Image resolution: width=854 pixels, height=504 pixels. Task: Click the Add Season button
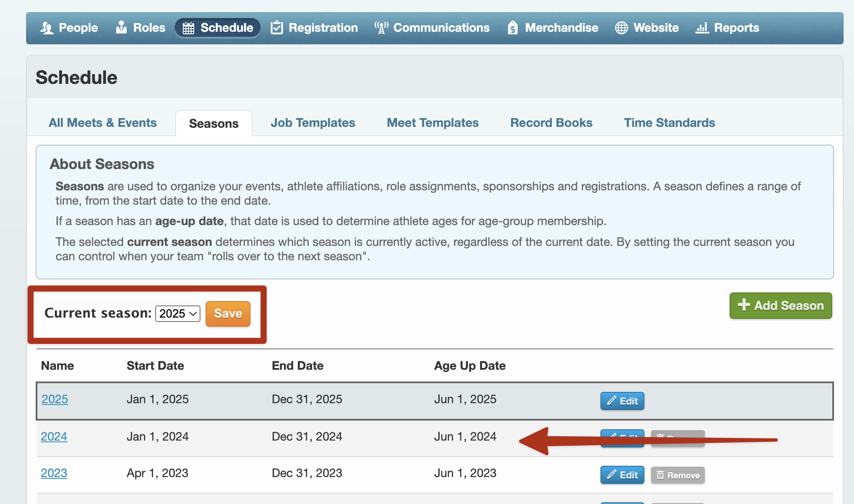tap(781, 305)
